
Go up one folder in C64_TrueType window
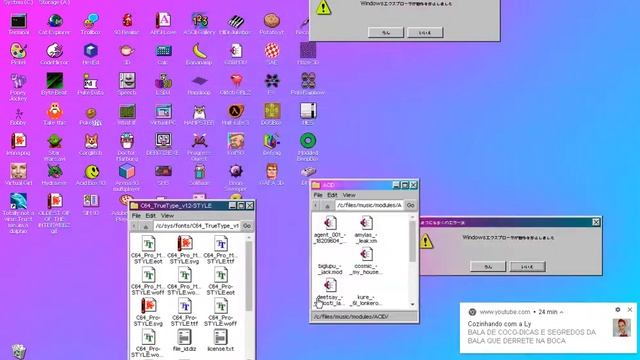coord(146,226)
